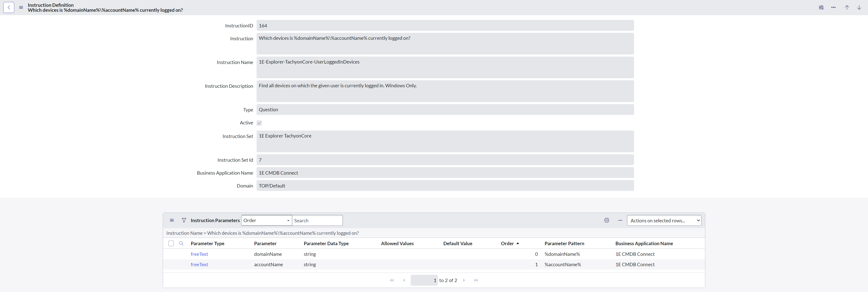Toggle the Active checkbox
Image resolution: width=868 pixels, height=292 pixels.
coord(259,123)
